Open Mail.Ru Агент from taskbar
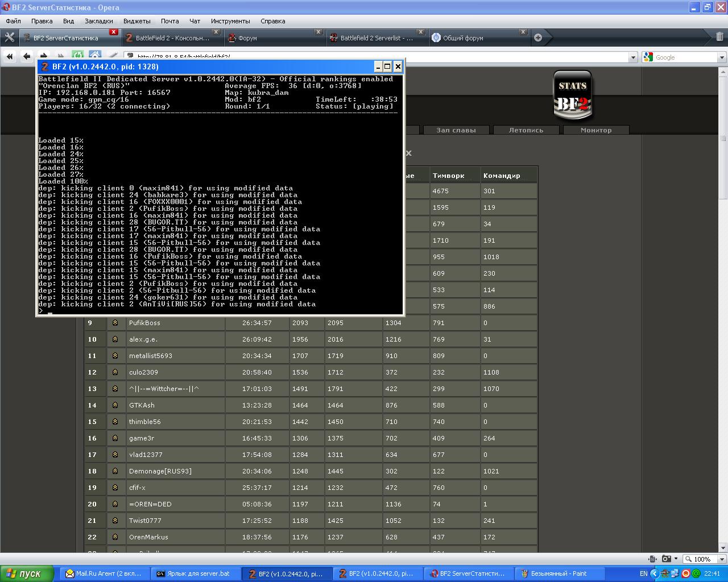The height and width of the screenshot is (582, 728). click(x=104, y=573)
